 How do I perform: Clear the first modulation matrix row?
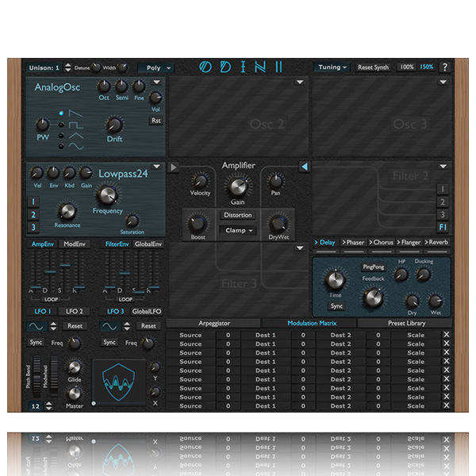click(x=446, y=335)
